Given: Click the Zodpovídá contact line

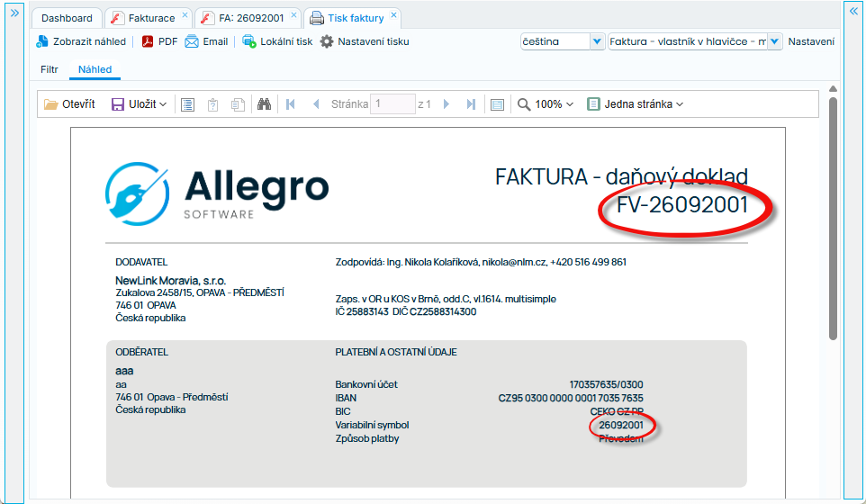Looking at the screenshot, I should 481,262.
